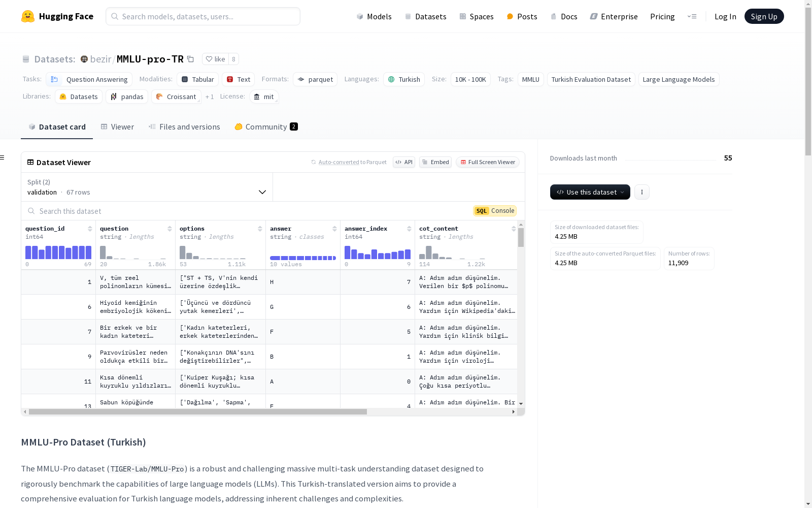Open the API button in Dataset Viewer
Image resolution: width=812 pixels, height=508 pixels.
point(404,162)
